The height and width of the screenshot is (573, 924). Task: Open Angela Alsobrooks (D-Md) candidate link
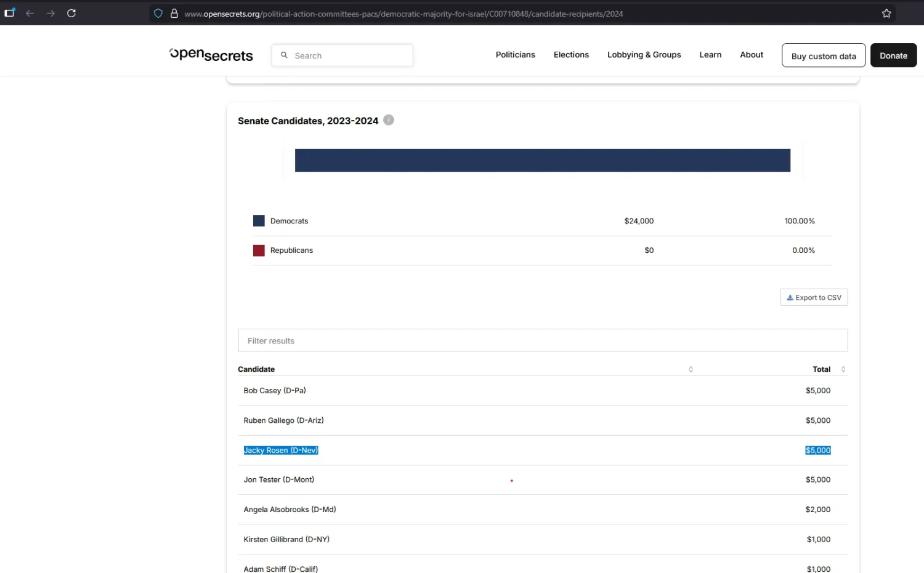(290, 510)
